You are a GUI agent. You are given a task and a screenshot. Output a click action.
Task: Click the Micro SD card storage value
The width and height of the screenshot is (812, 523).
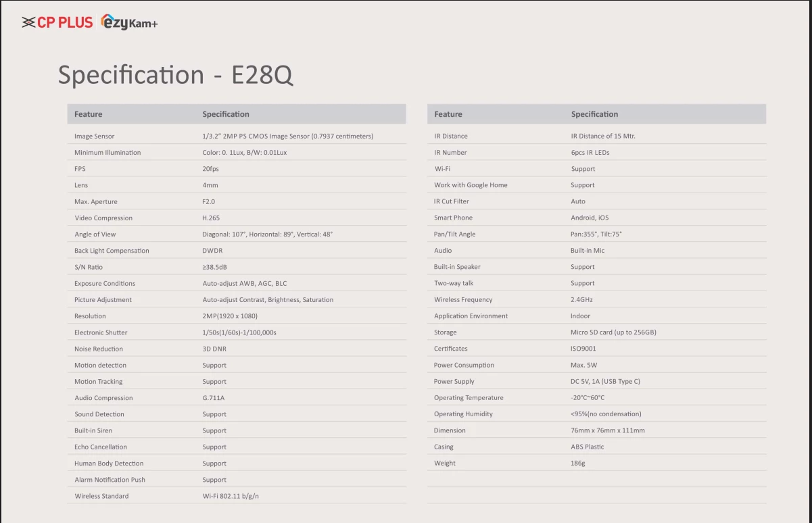[613, 332]
